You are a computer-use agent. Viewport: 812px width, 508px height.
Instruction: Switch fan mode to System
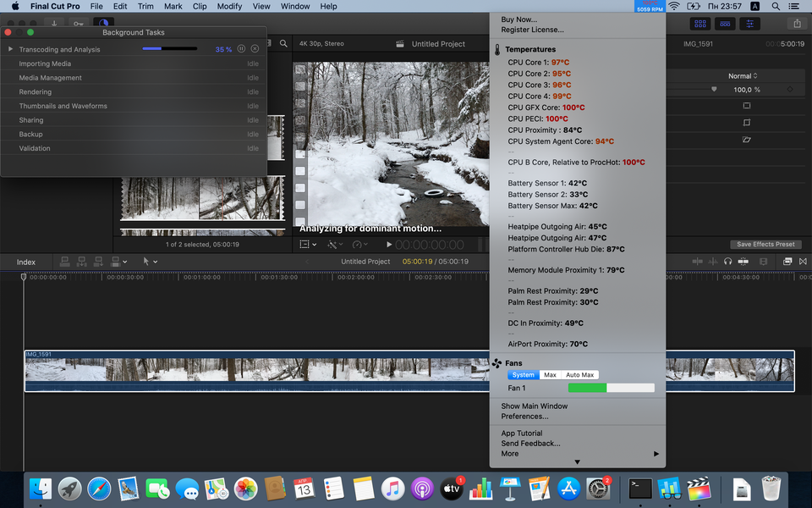523,375
